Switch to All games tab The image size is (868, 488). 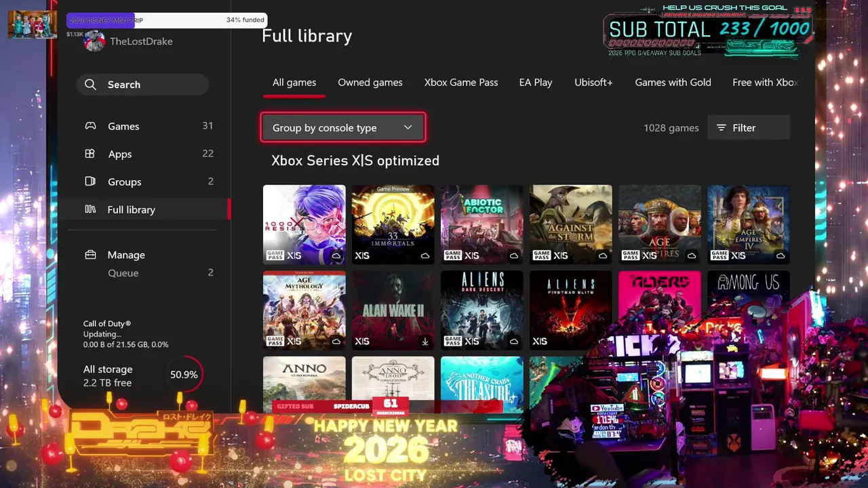[x=294, y=82]
